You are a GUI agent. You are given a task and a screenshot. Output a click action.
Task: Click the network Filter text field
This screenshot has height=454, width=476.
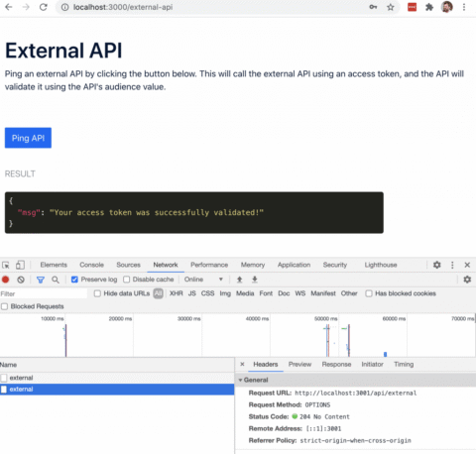(x=44, y=293)
